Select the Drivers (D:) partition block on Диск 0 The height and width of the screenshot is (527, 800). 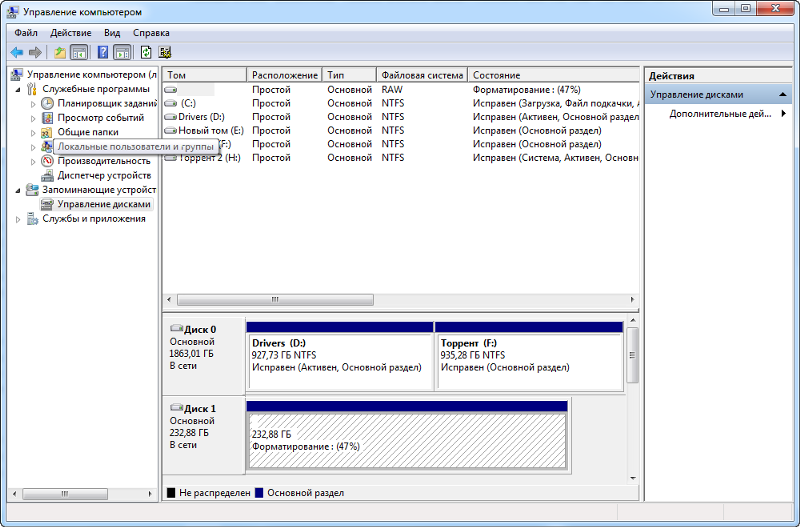[340, 357]
